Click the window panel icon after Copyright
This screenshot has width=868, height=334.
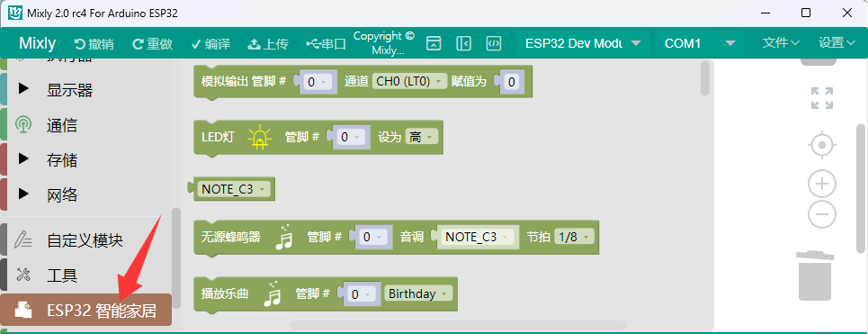click(x=434, y=43)
